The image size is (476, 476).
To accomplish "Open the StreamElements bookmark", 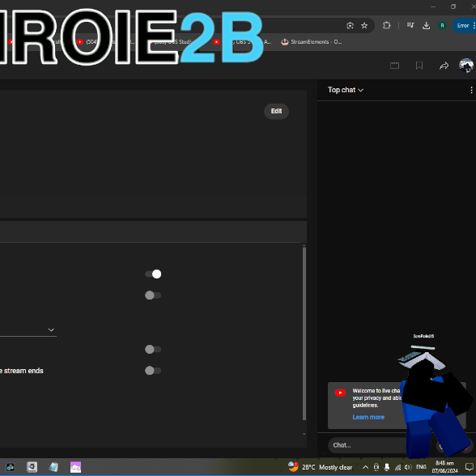I will (311, 42).
